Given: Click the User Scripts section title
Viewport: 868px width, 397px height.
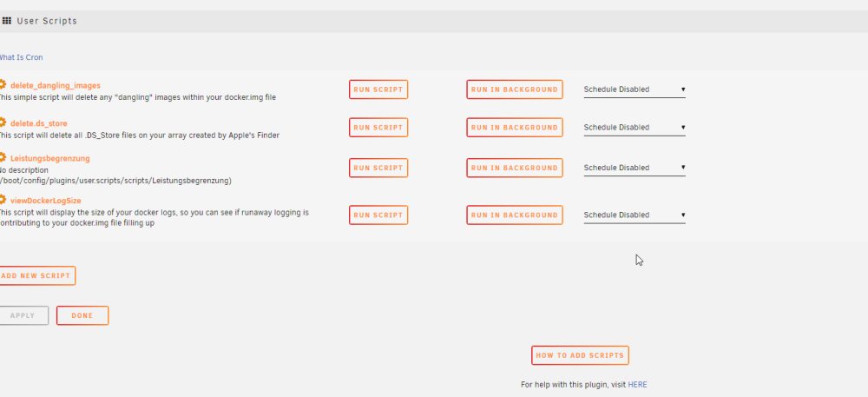Looking at the screenshot, I should pyautogui.click(x=47, y=21).
